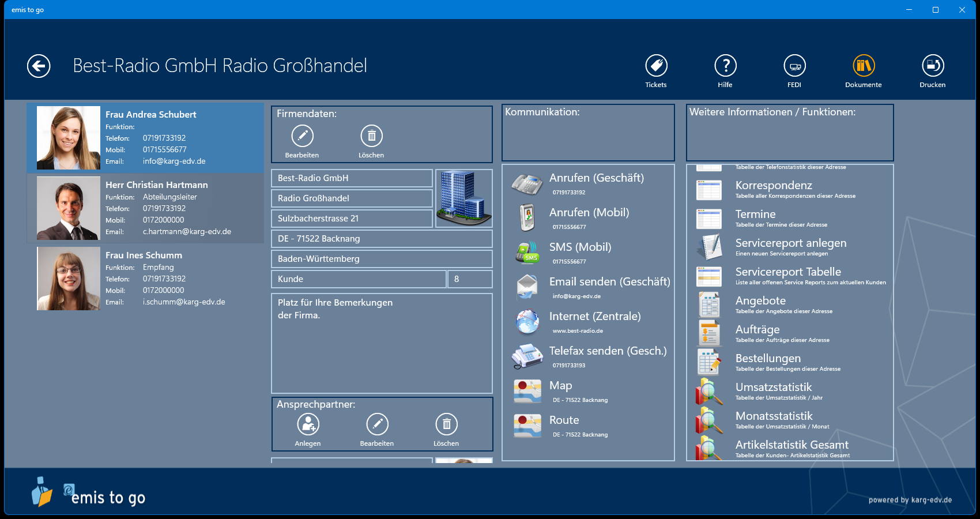Maximize the emis to go window
This screenshot has height=519, width=980.
[936, 10]
